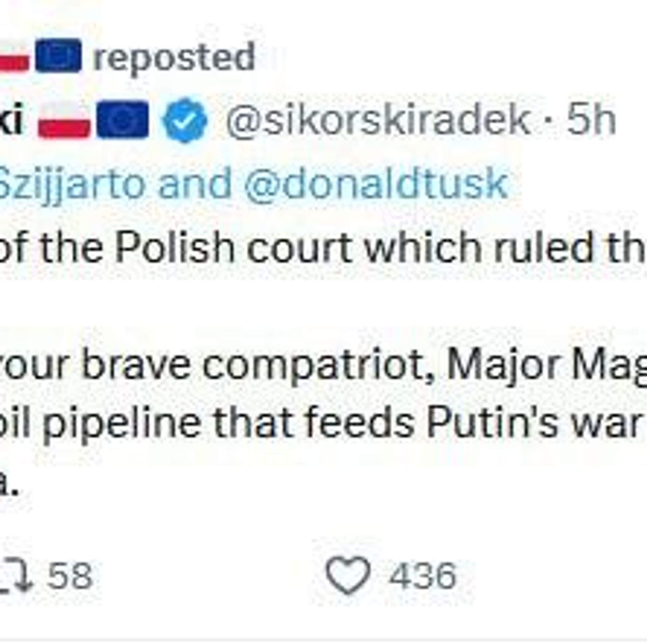Viewport: 647px width, 644px height.
Task: Open the Szijjarto mention link
Action: coord(71,184)
